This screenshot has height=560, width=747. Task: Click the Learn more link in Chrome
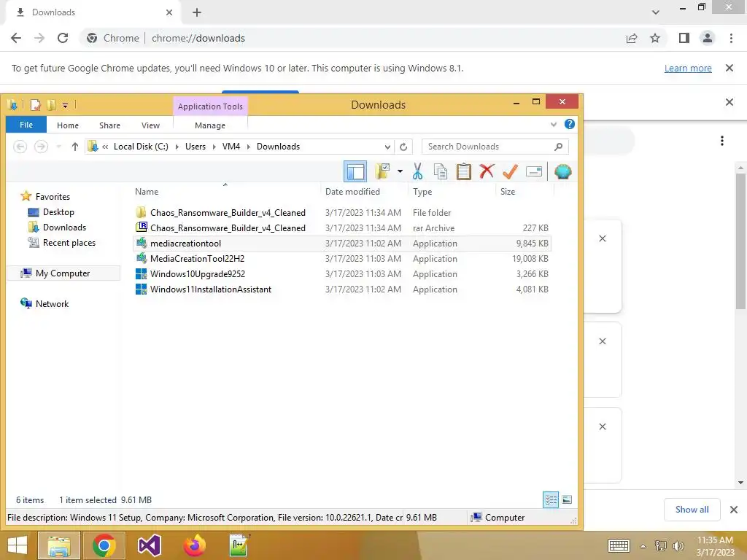click(688, 68)
